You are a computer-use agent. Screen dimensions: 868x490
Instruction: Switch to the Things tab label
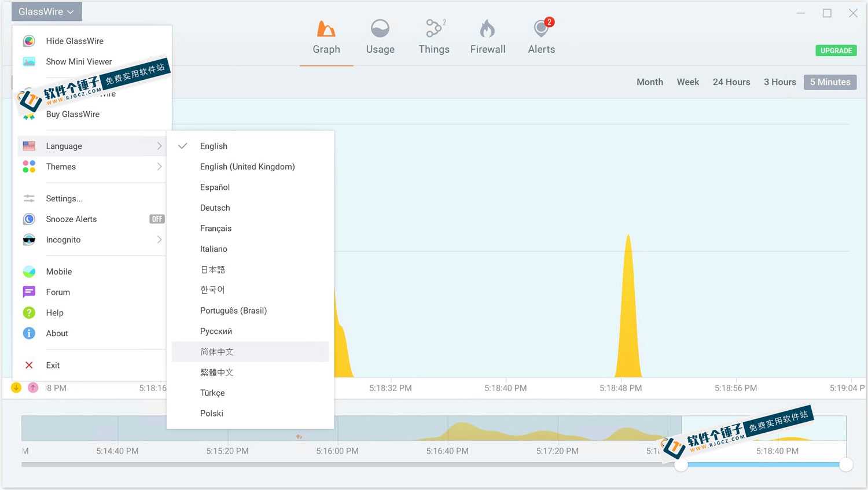tap(434, 50)
